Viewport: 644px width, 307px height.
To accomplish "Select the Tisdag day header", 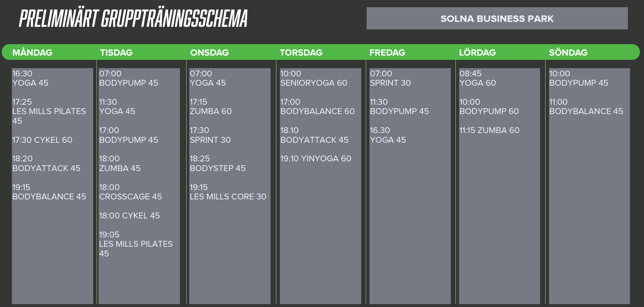I will tap(116, 52).
